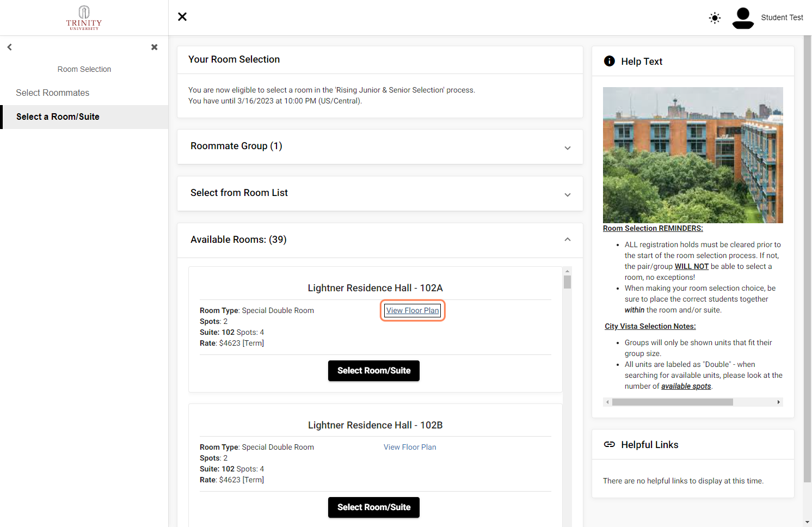Image resolution: width=812 pixels, height=527 pixels.
Task: Click the Trinity University logo
Action: 84,18
